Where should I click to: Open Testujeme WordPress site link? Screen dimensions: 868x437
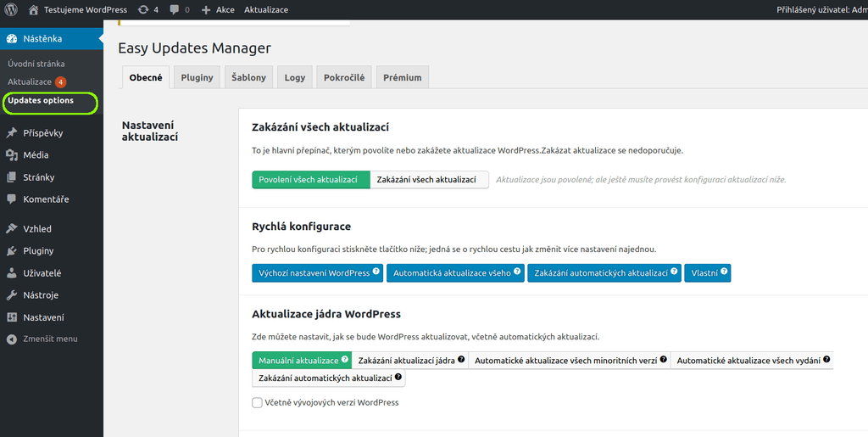pos(86,9)
